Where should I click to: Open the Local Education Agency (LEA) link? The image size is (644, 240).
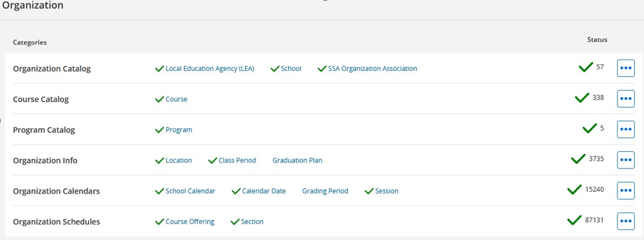point(210,68)
